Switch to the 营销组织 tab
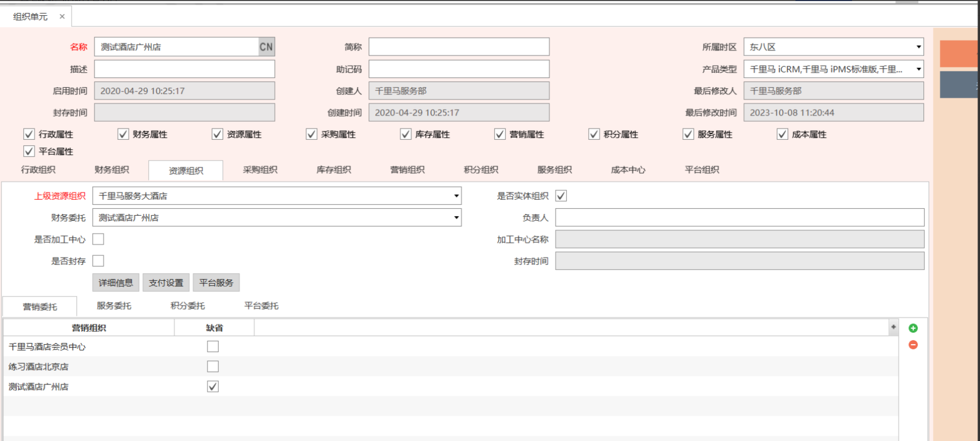 pos(407,170)
